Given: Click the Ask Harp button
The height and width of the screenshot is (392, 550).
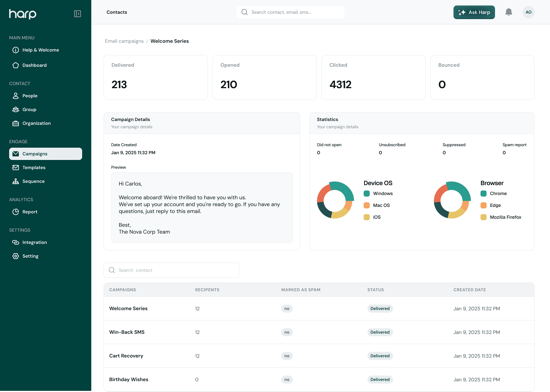Looking at the screenshot, I should click(474, 12).
